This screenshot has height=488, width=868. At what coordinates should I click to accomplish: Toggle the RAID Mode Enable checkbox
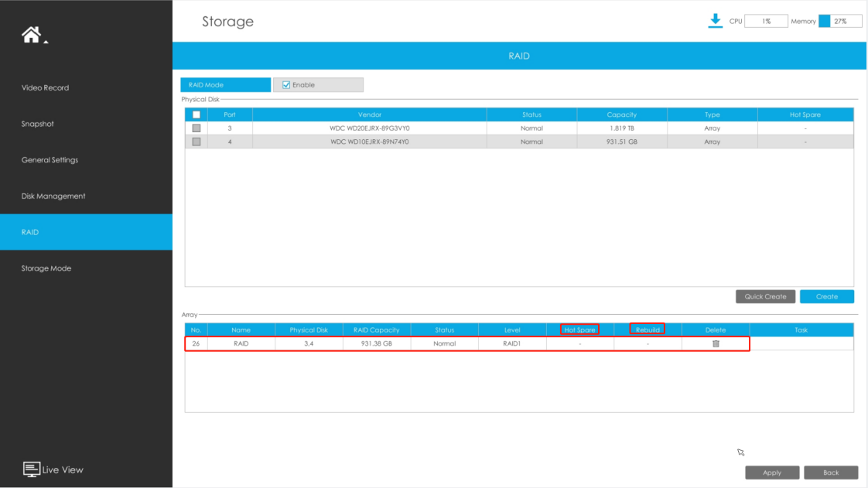286,84
